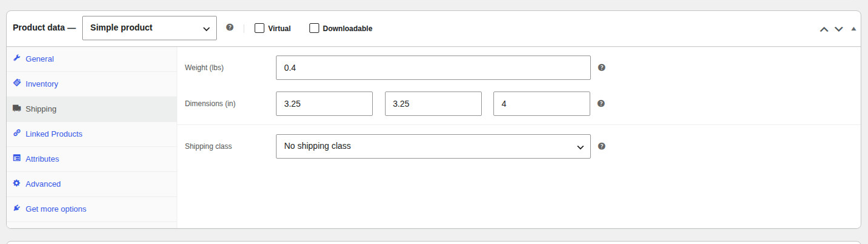Click the Attributes list icon
The height and width of the screenshot is (244, 868).
pyautogui.click(x=17, y=159)
